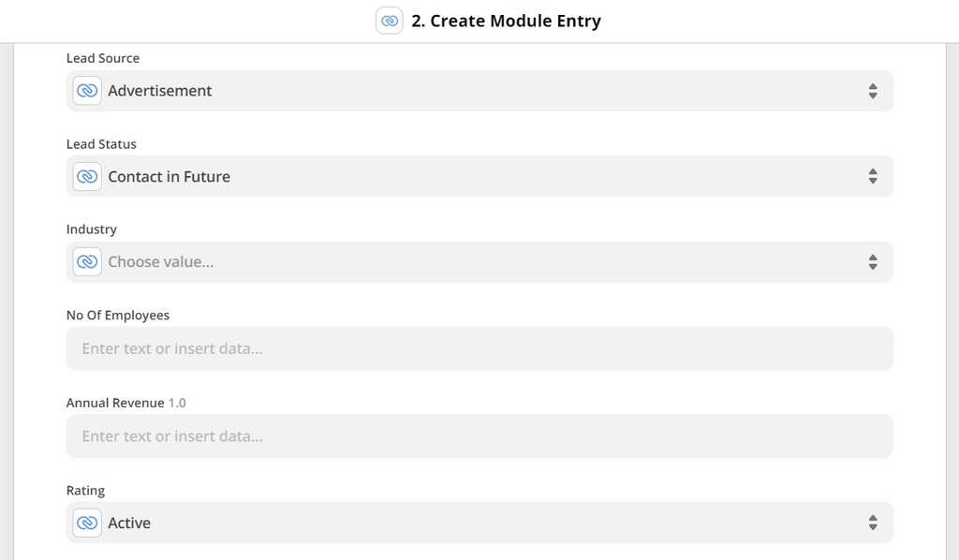This screenshot has width=959, height=560.
Task: Click the Zoho icon inside the Rating field
Action: point(86,523)
